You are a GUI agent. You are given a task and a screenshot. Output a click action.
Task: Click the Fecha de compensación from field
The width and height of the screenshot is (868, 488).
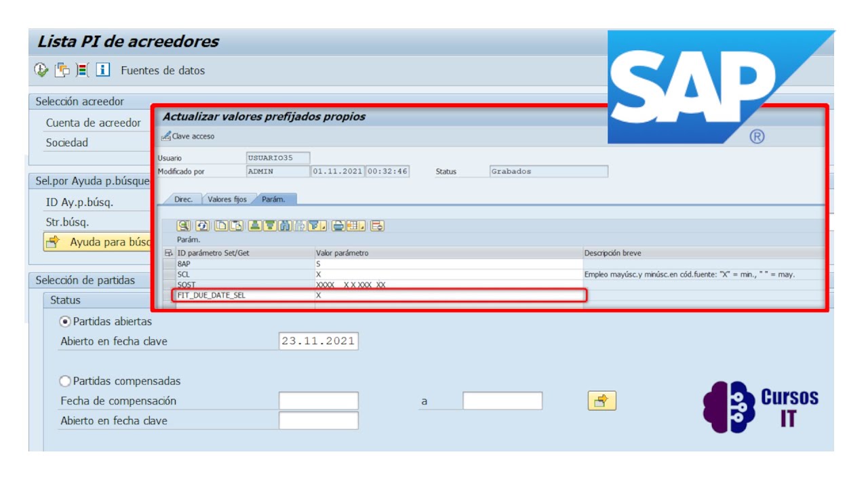319,401
